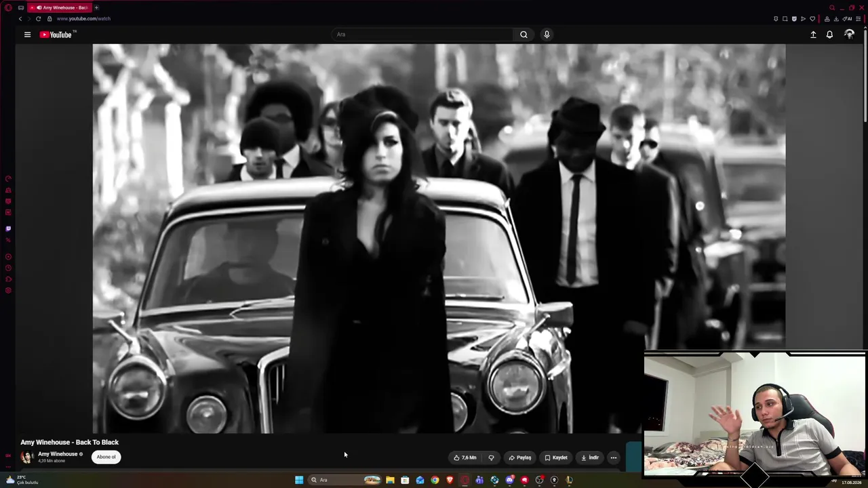The height and width of the screenshot is (488, 868).
Task: Launch Google Chrome from the taskbar
Action: coord(435,480)
